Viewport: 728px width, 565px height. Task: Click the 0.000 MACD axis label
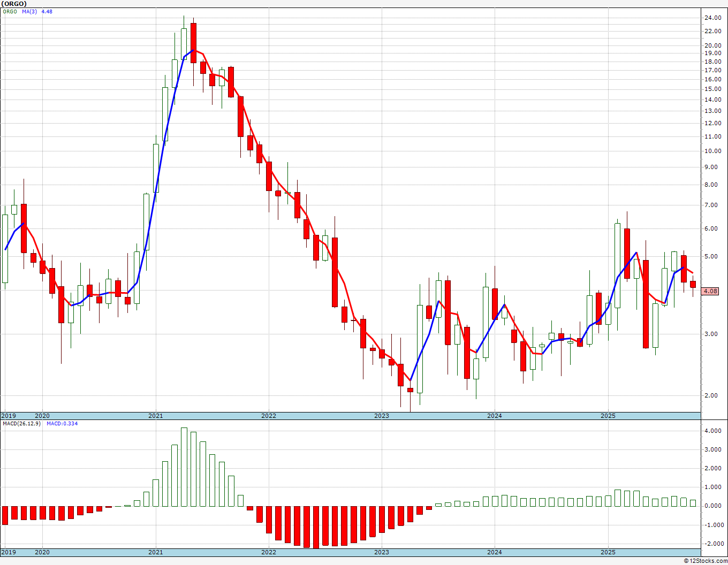[x=713, y=506]
